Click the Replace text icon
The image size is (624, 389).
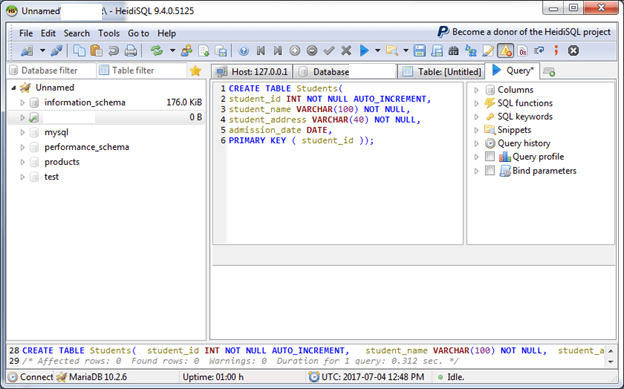coord(471,51)
